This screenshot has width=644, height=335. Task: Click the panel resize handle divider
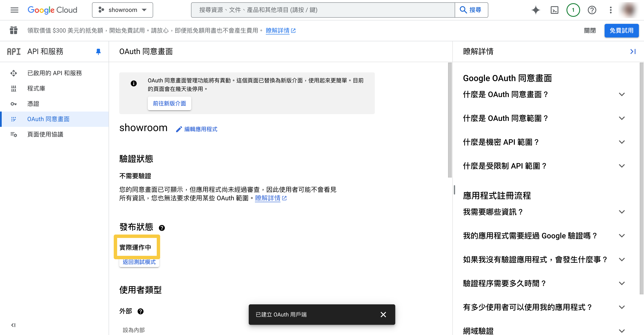click(x=454, y=190)
